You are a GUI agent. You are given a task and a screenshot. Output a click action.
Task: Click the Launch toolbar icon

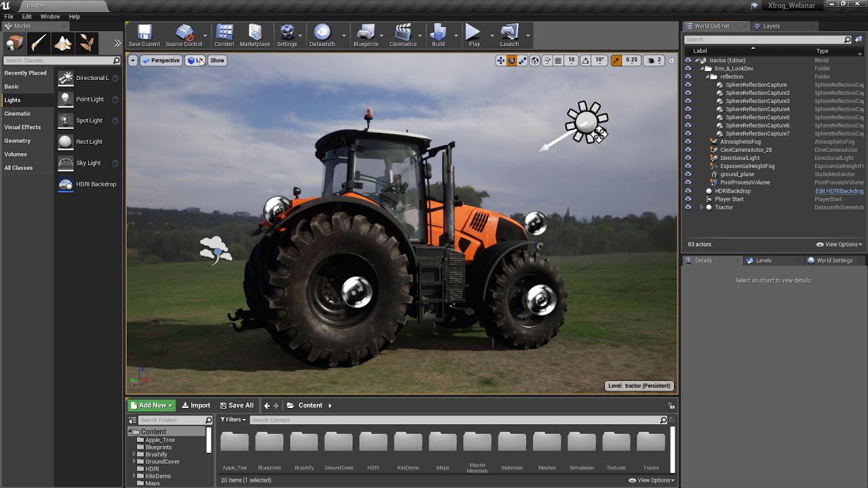click(509, 32)
